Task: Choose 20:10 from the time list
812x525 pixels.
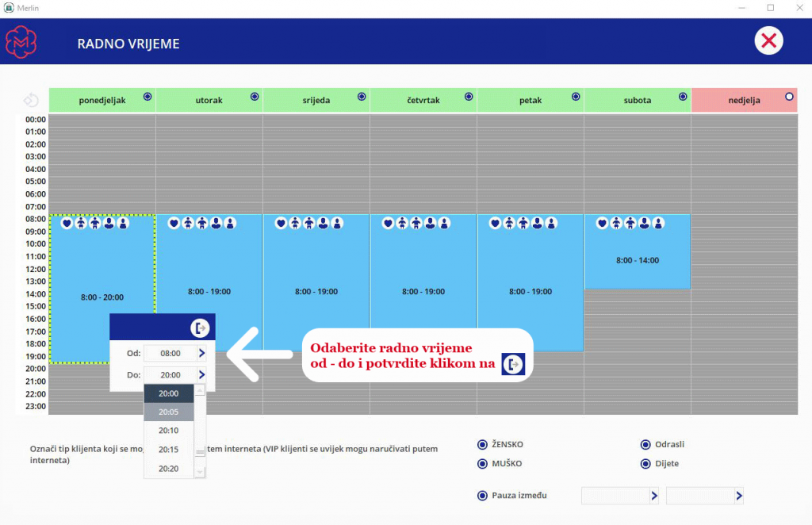Action: pyautogui.click(x=169, y=431)
